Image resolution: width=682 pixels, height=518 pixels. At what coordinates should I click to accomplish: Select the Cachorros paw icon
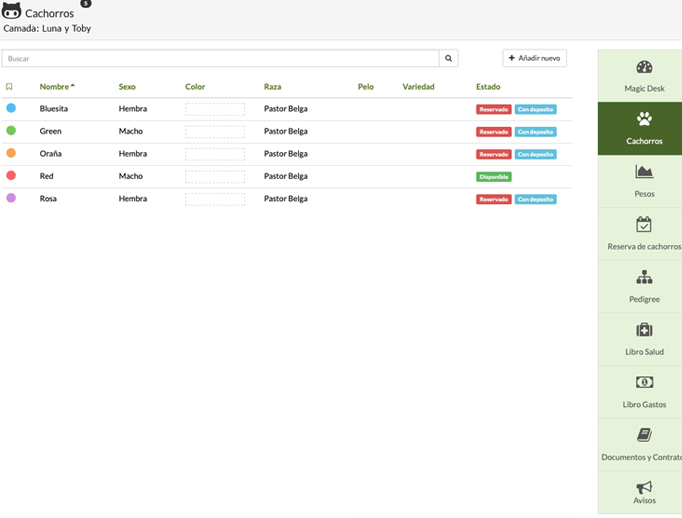coord(644,119)
